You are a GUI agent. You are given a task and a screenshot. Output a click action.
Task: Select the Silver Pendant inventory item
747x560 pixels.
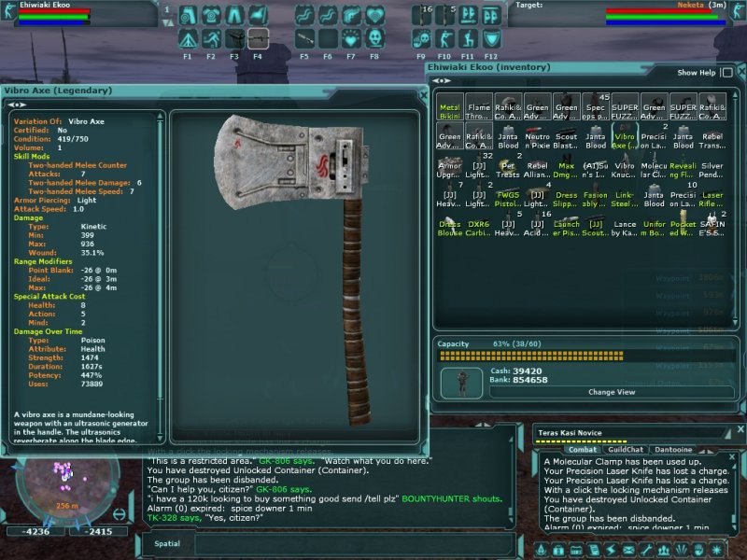tap(712, 165)
